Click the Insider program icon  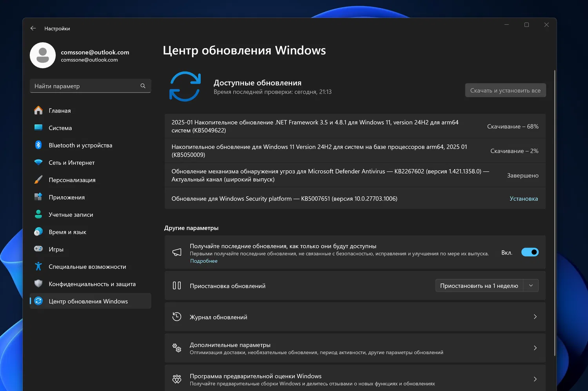[x=177, y=379]
